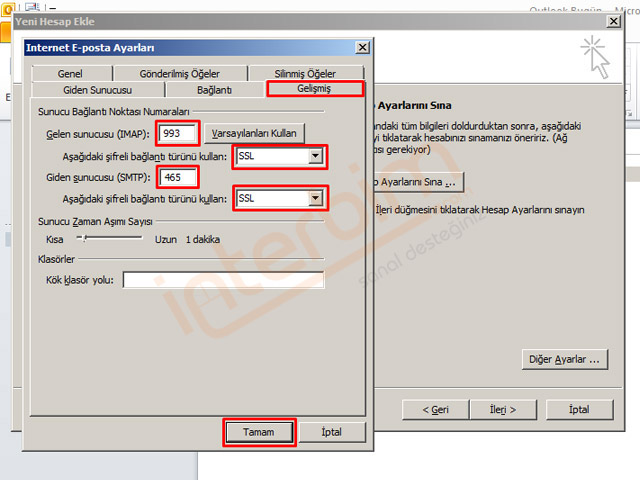Open Diğer Ayarlar options
Viewport: 640px width, 480px height.
point(565,358)
